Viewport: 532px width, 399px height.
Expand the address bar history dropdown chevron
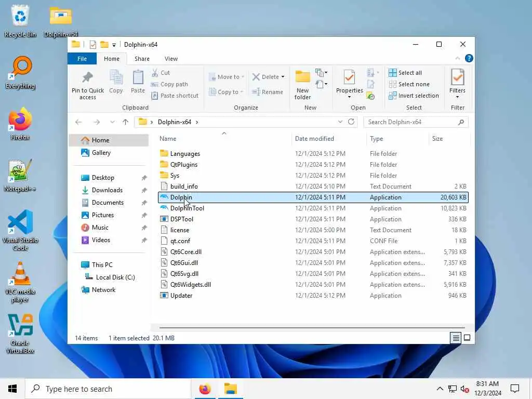coord(340,122)
